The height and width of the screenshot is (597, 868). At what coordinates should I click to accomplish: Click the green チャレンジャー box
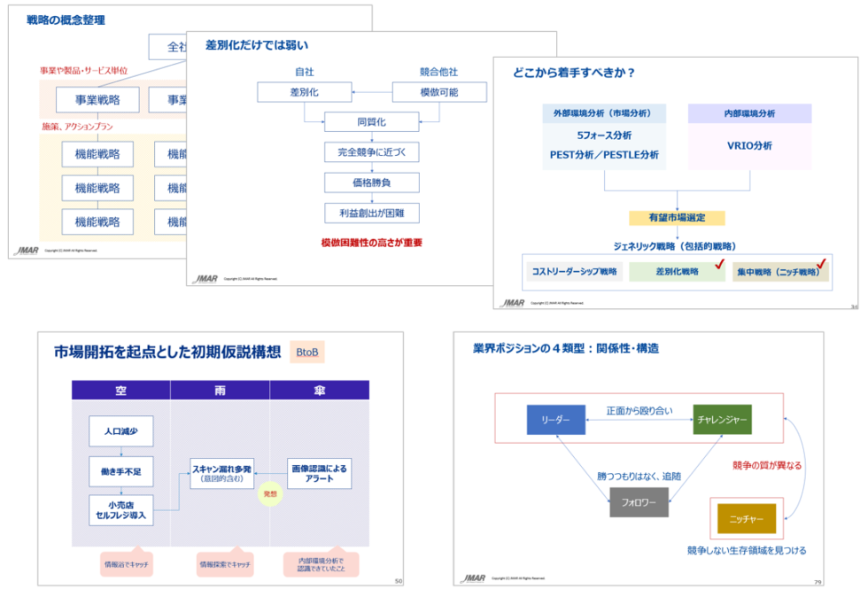coord(722,419)
